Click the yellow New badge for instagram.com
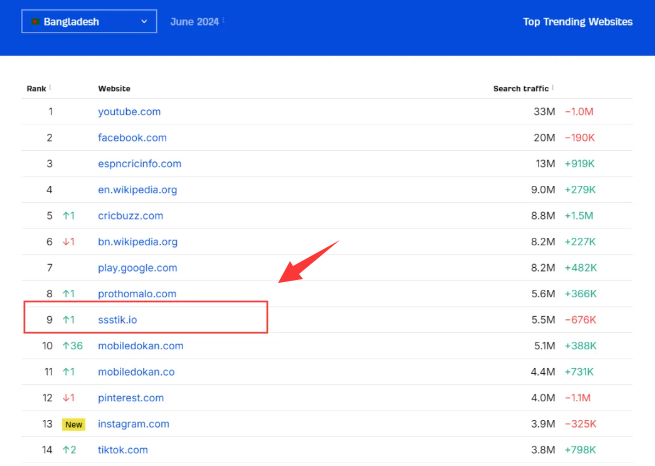The image size is (655, 466). (x=73, y=424)
